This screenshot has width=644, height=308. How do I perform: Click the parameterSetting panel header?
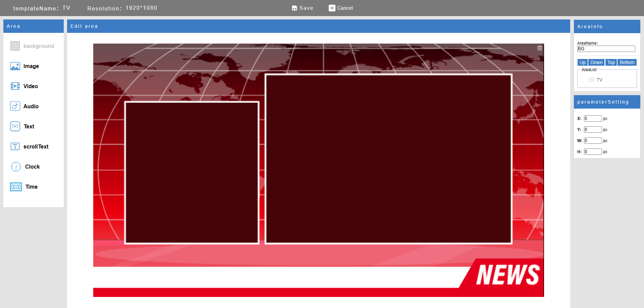[x=607, y=102]
